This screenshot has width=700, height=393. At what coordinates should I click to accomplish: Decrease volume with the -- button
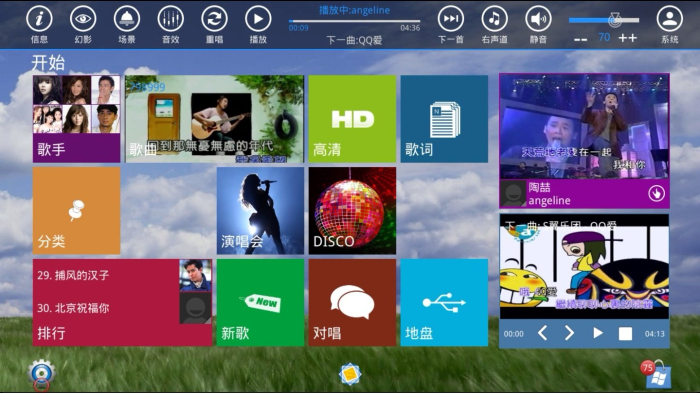[580, 39]
